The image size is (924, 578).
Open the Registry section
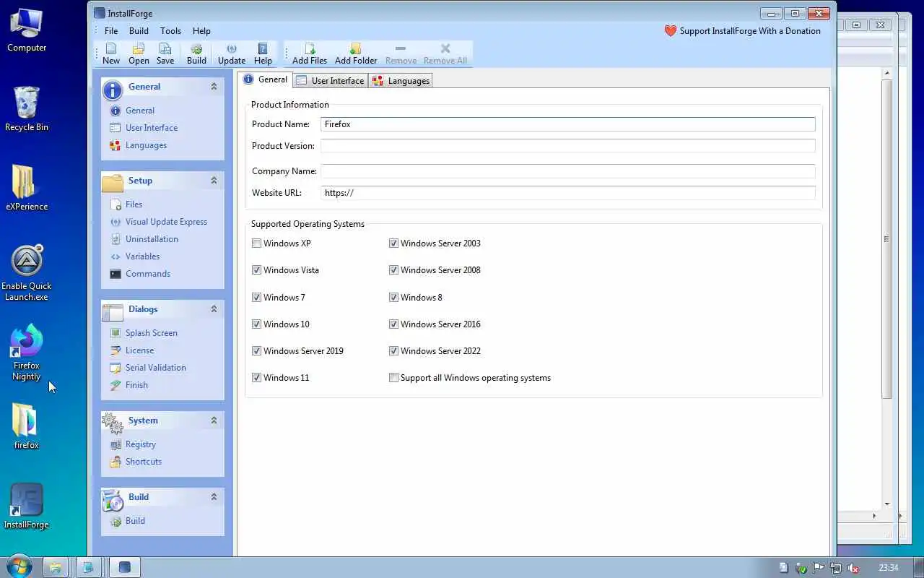coord(140,444)
